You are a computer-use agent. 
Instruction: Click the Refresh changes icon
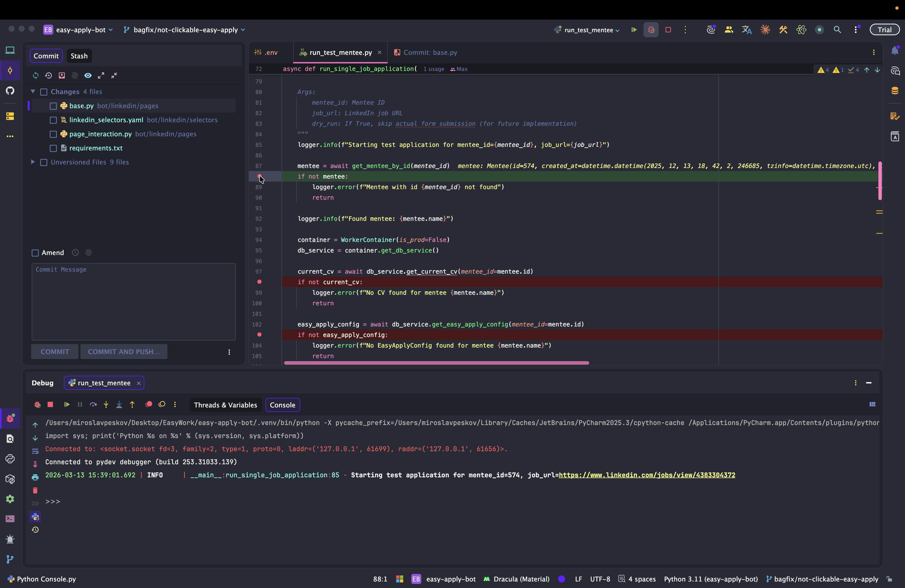[x=36, y=75]
